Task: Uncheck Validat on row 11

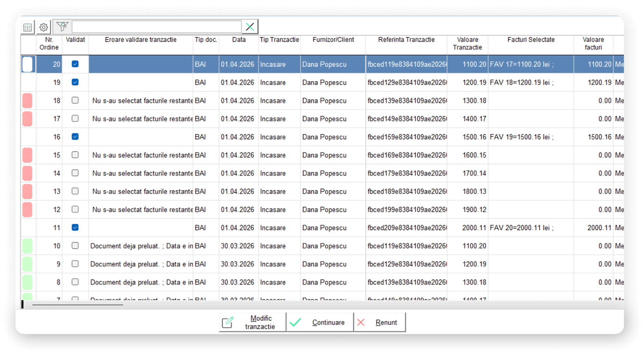Action: pos(75,228)
